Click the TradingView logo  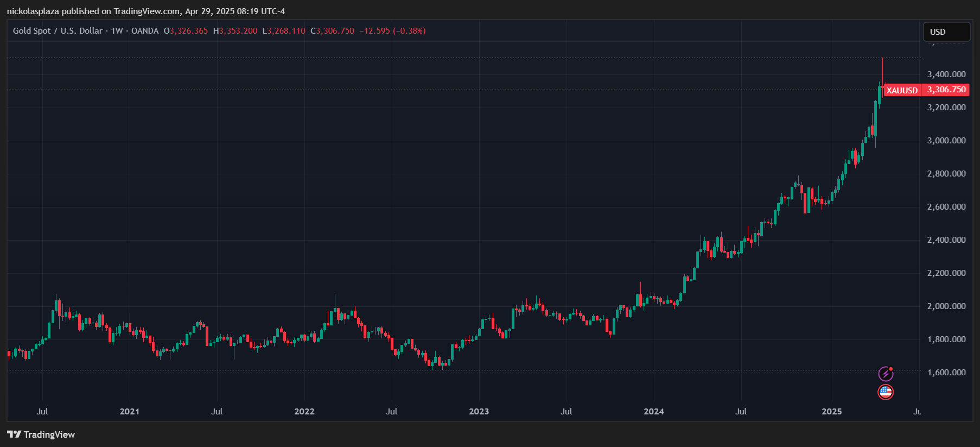(x=41, y=435)
